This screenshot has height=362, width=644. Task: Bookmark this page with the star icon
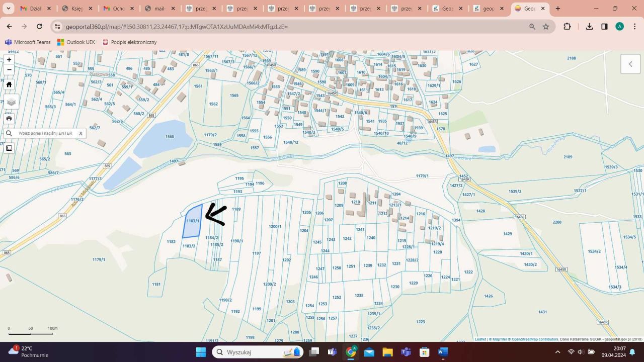(x=546, y=27)
